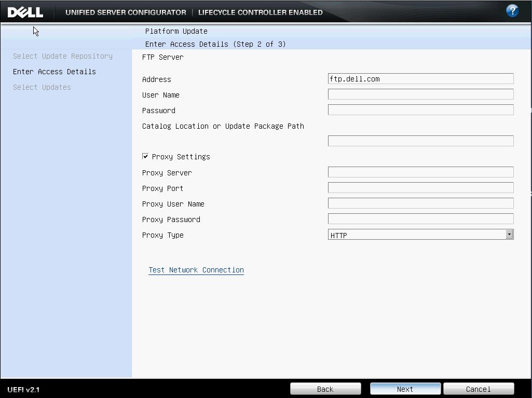This screenshot has width=532, height=398.
Task: Disable the Proxy Settings checkbox
Action: tap(145, 156)
